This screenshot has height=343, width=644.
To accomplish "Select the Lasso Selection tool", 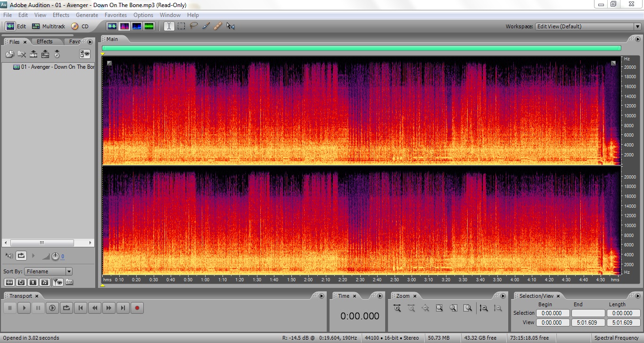I will tap(193, 26).
